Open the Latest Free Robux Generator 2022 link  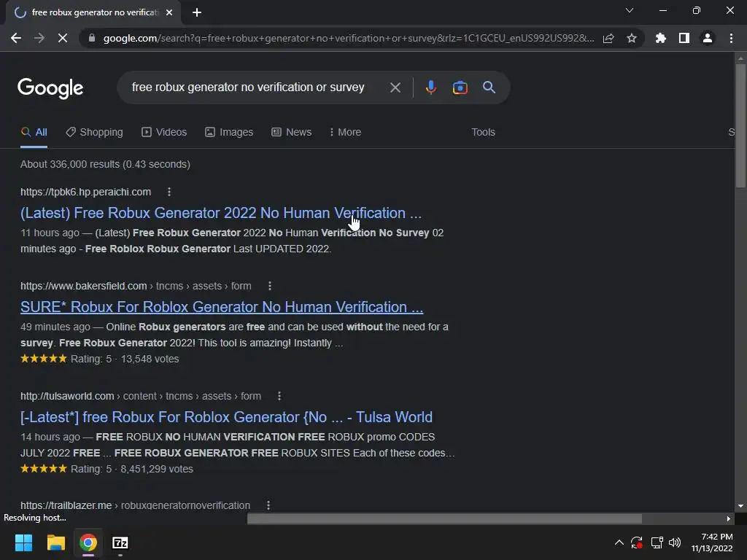coord(221,213)
